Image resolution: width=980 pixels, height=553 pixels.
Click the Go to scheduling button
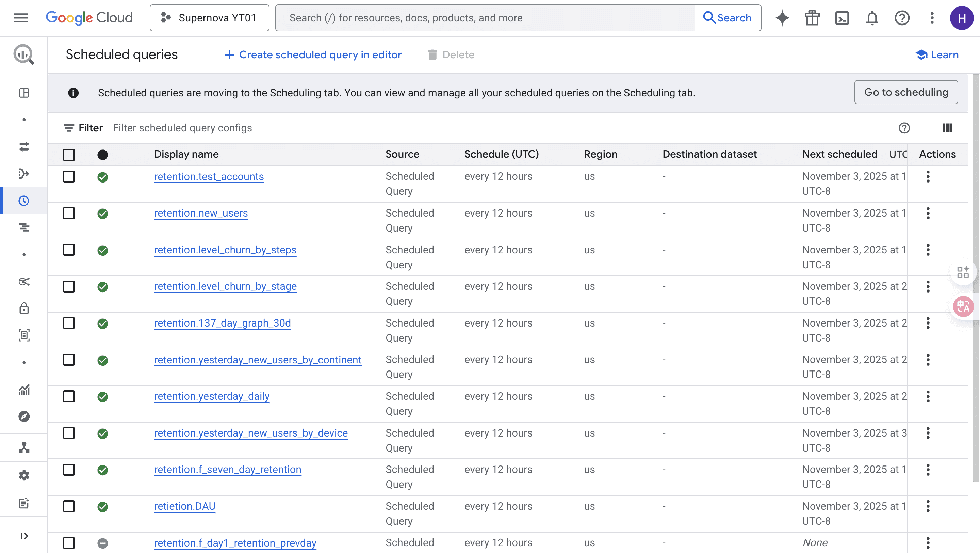pyautogui.click(x=906, y=92)
